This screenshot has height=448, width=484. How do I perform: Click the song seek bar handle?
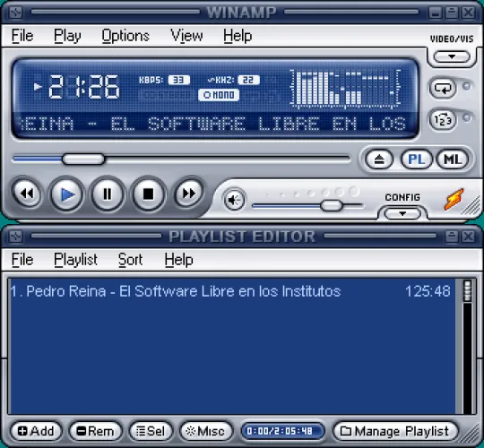(x=83, y=159)
